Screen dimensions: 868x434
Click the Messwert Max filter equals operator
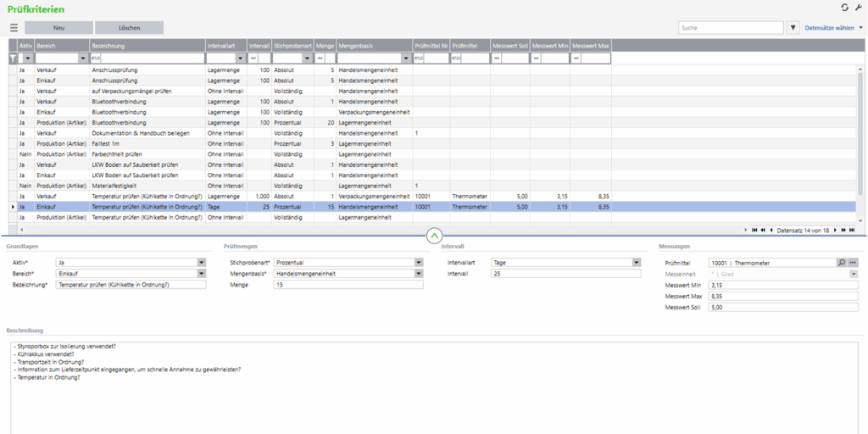(x=576, y=58)
